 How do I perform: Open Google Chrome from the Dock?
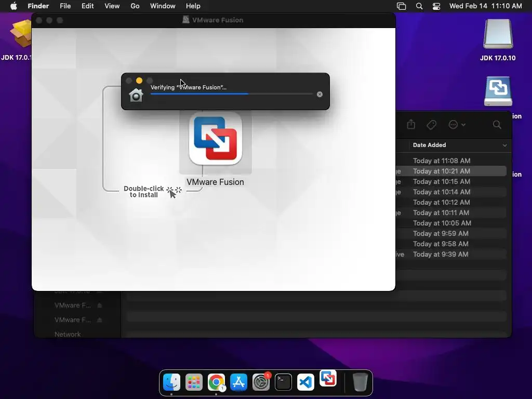point(217,382)
